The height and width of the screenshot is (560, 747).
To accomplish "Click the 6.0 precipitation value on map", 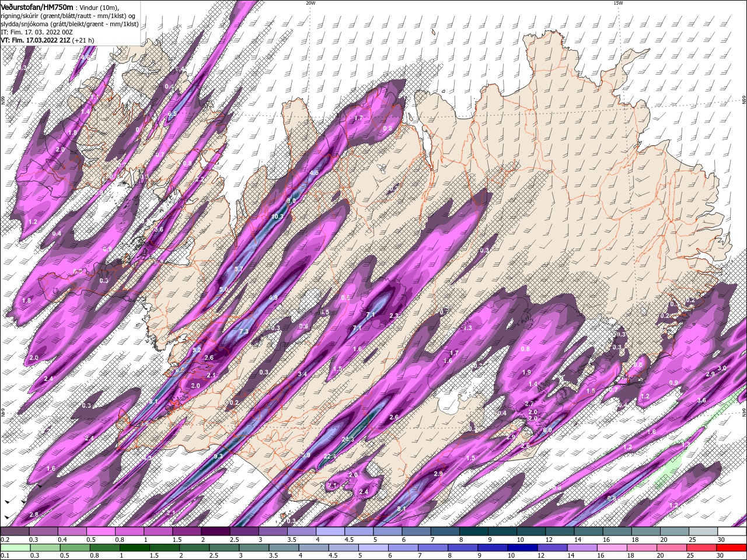I will click(547, 430).
